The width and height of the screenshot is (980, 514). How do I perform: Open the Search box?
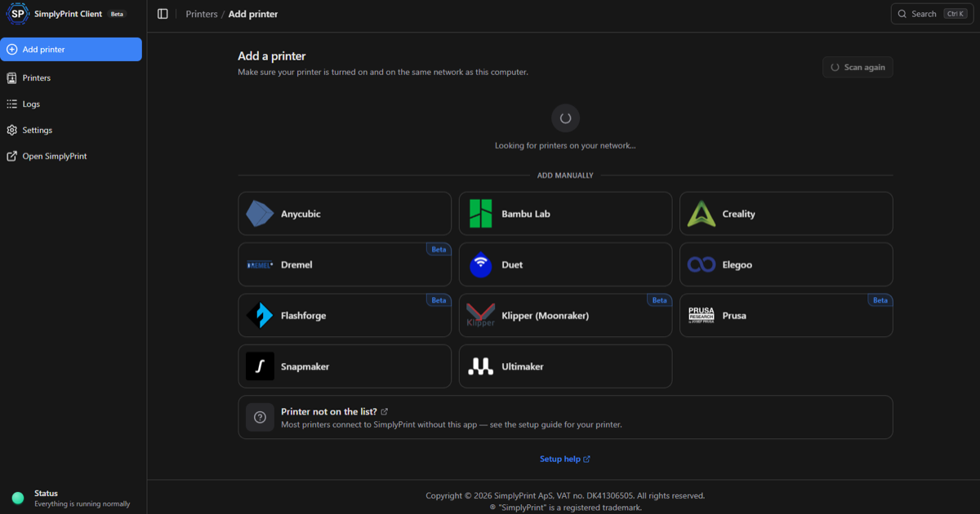pos(931,14)
